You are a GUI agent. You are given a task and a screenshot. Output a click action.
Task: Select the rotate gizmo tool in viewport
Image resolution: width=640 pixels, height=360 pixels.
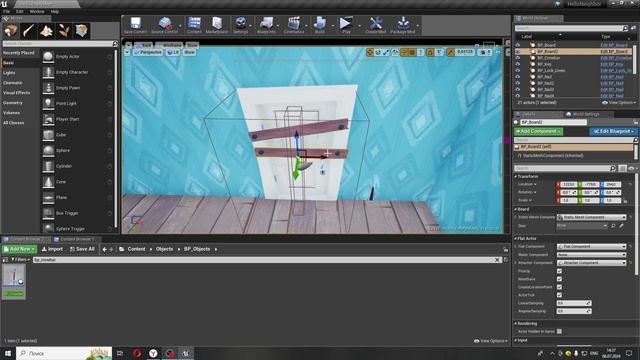378,52
